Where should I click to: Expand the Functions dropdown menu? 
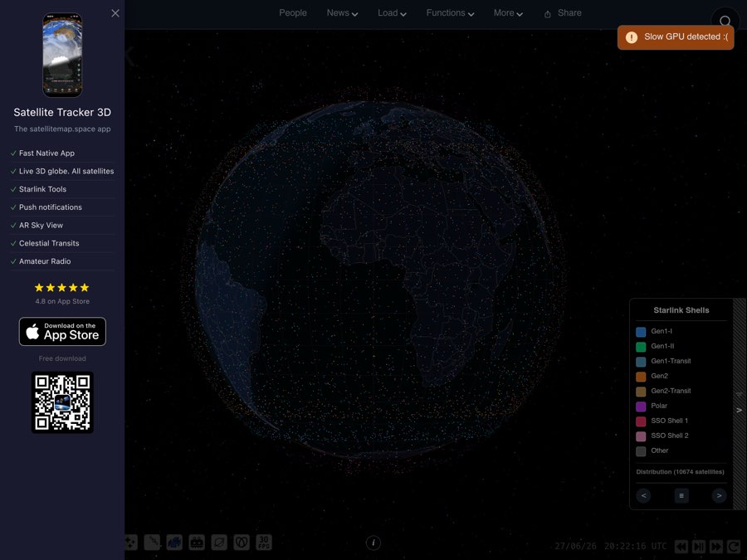450,12
